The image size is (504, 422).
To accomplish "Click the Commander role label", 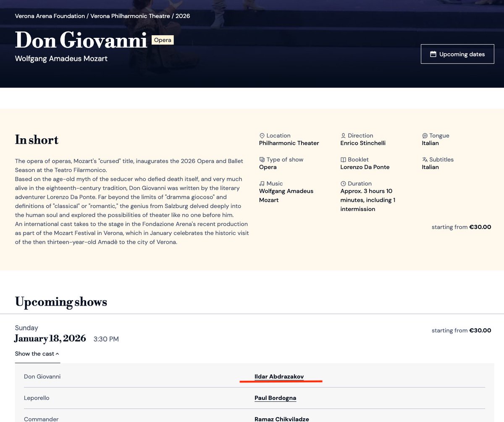I will pyautogui.click(x=41, y=419).
